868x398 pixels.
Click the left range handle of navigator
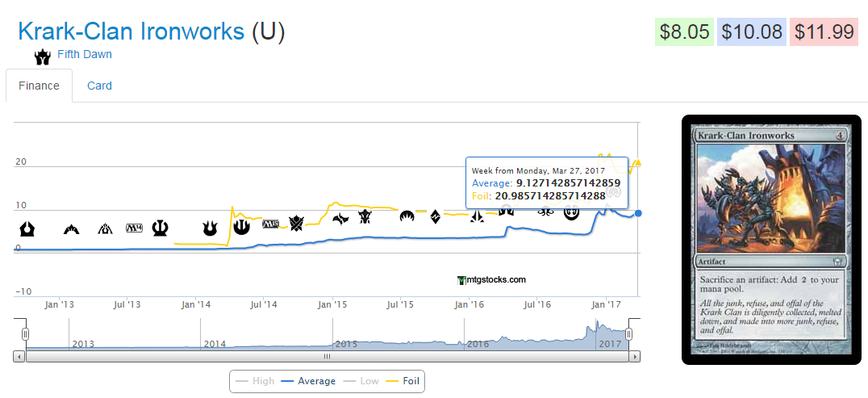[x=25, y=334]
